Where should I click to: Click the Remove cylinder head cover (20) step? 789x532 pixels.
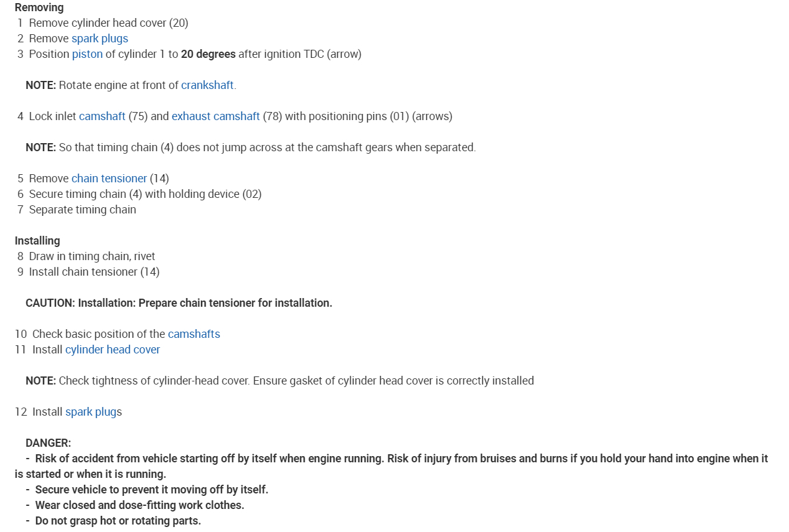tap(108, 23)
